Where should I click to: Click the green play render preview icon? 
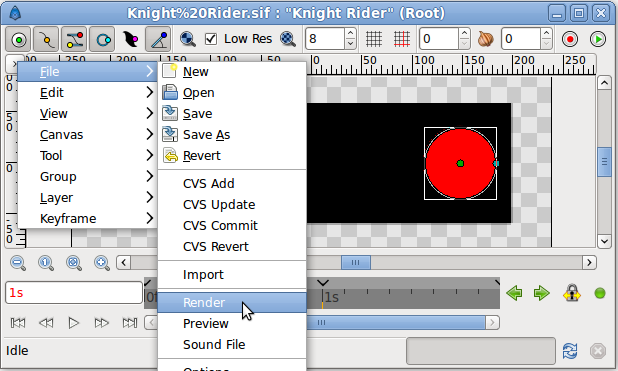(x=598, y=39)
